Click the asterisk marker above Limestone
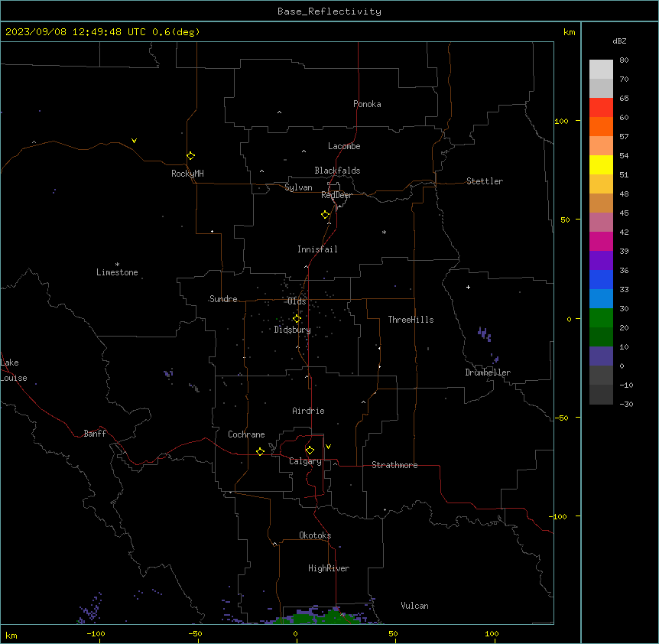This screenshot has width=659, height=644. (x=117, y=264)
